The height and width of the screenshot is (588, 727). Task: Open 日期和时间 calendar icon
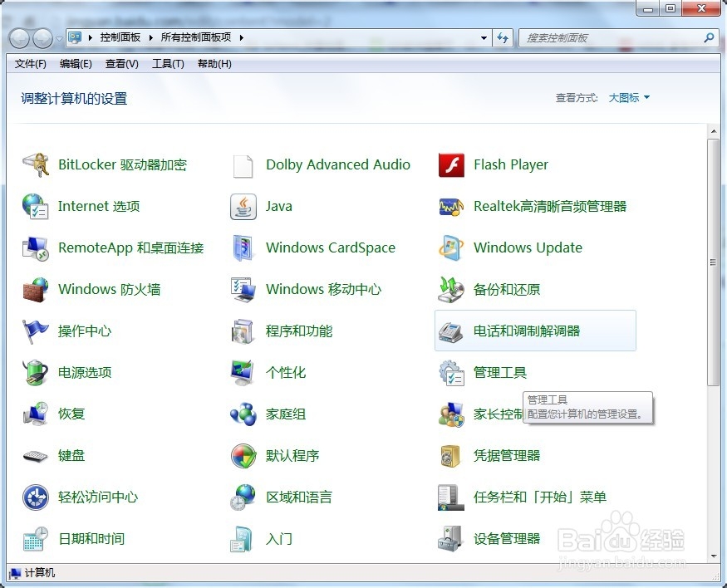click(x=36, y=538)
